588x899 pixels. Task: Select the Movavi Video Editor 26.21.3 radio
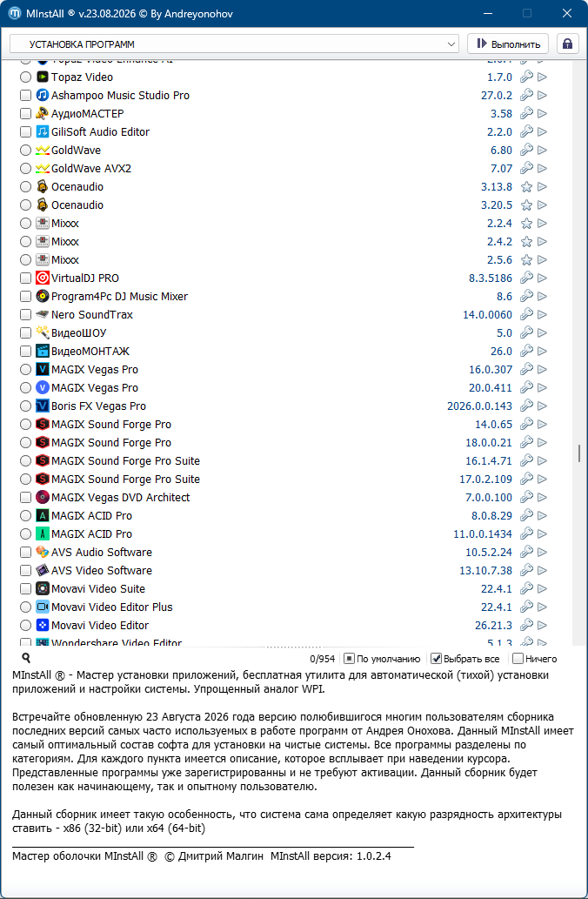pyautogui.click(x=26, y=625)
